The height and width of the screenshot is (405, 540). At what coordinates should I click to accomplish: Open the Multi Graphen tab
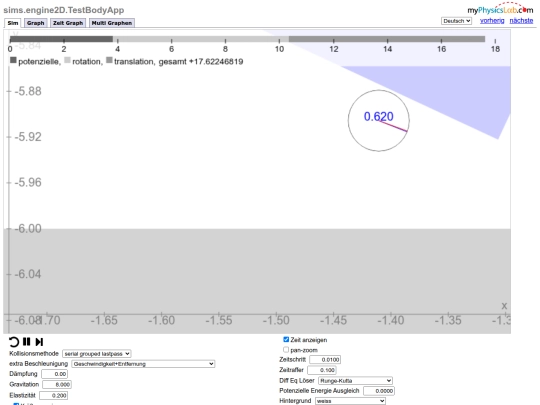point(112,23)
